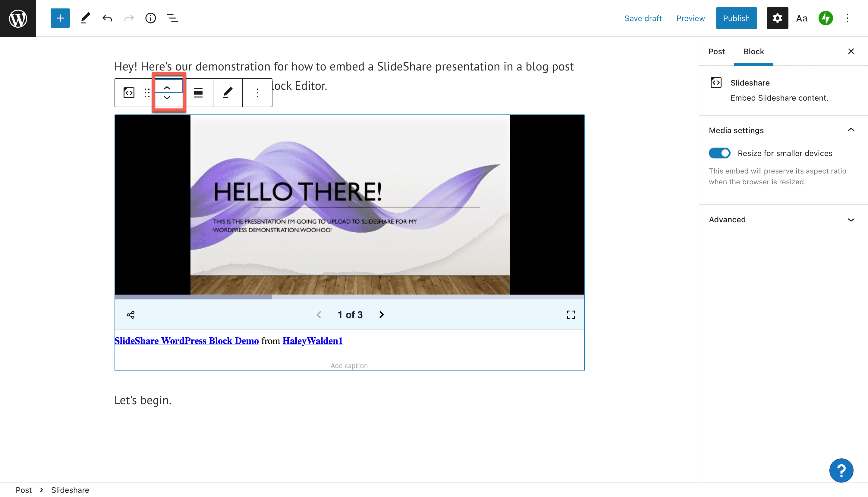868x497 pixels.
Task: Click the share icon below the presentation
Action: point(131,314)
